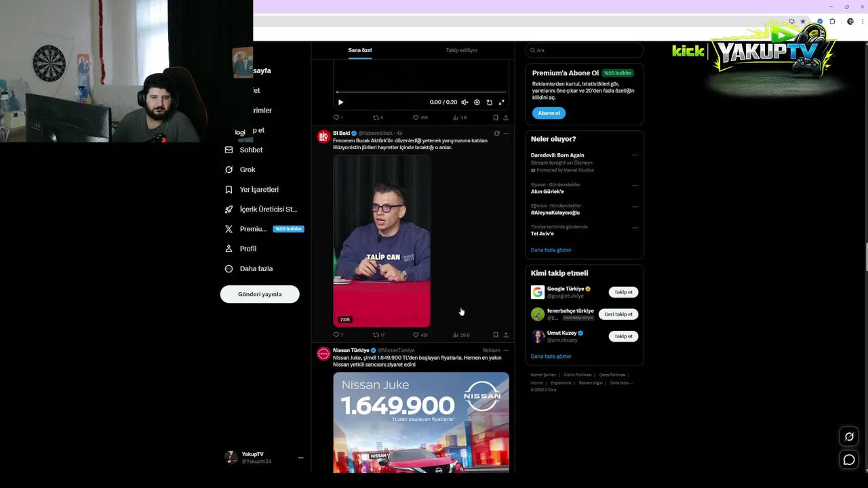
Task: Open Grok icon in the sidebar
Action: click(x=229, y=169)
